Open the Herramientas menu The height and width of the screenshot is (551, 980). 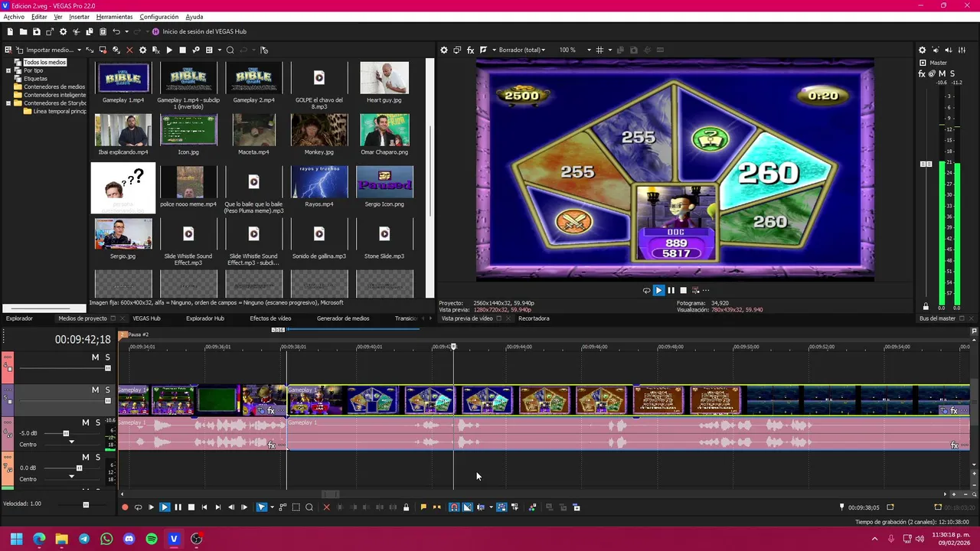pos(114,17)
